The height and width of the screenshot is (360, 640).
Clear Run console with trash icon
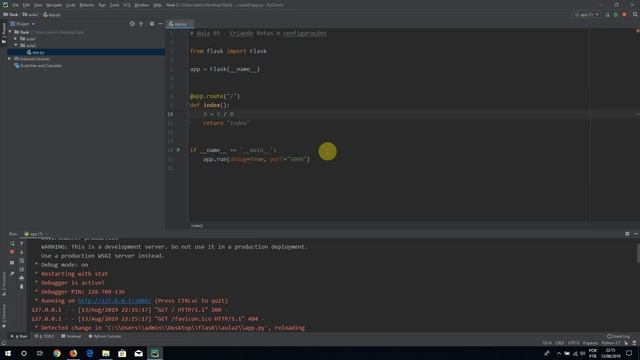22,287
